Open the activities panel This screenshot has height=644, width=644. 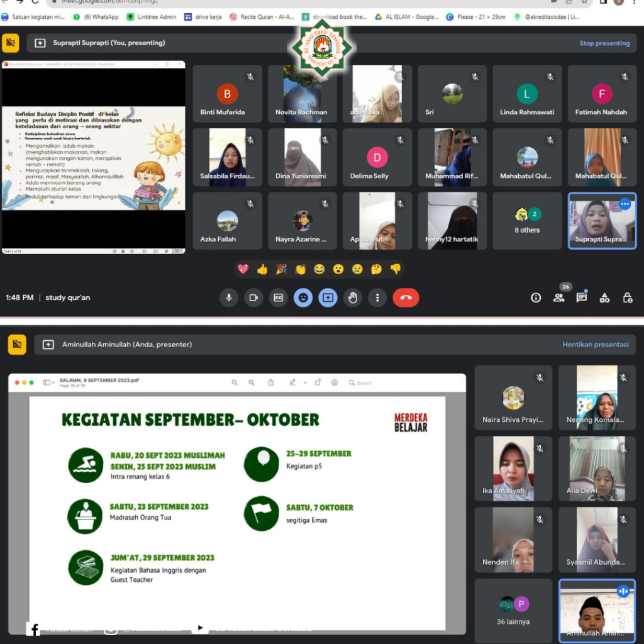pos(604,298)
